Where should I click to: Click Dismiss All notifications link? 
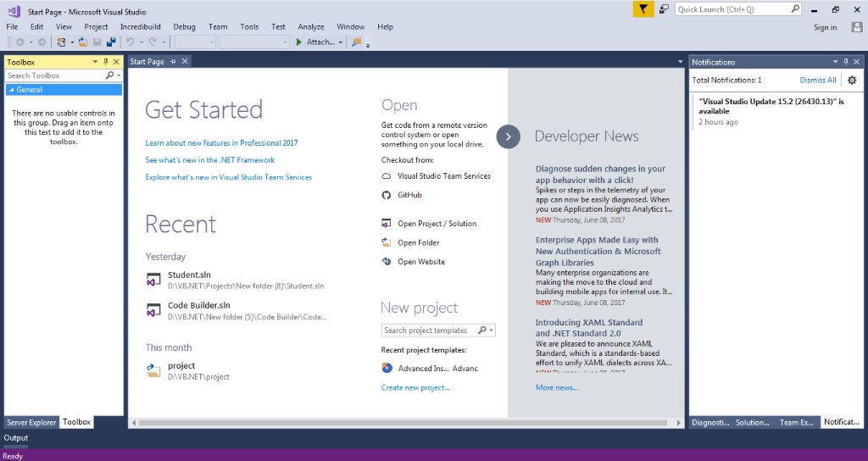(818, 81)
